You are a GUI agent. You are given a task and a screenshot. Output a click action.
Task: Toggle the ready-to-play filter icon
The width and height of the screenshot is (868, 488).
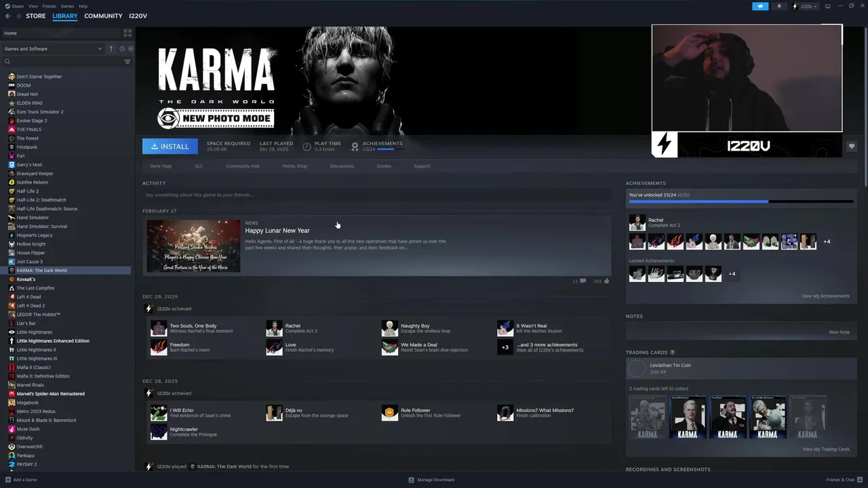(x=131, y=49)
